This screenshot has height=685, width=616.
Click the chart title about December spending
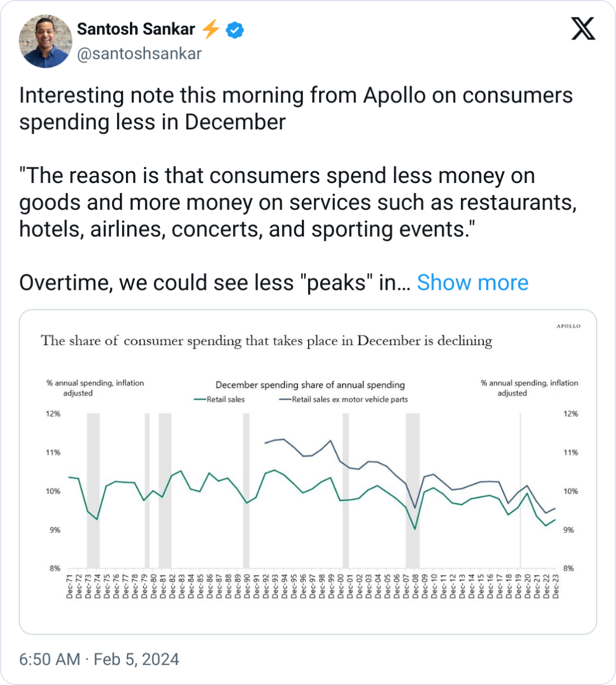(267, 341)
